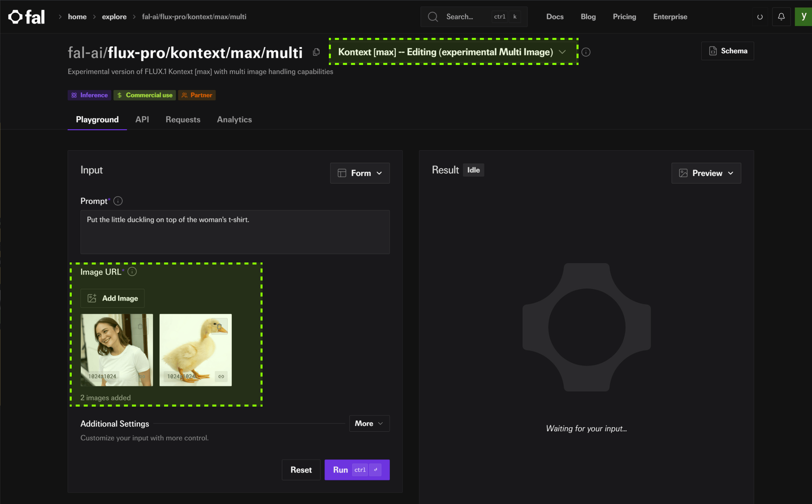Click into the Prompt text area

point(235,232)
